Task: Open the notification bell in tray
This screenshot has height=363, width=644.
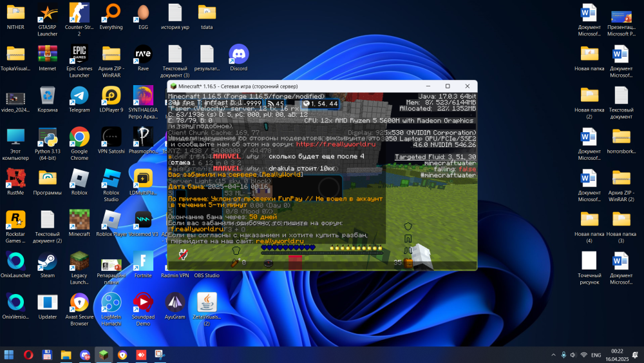Action: (x=636, y=355)
